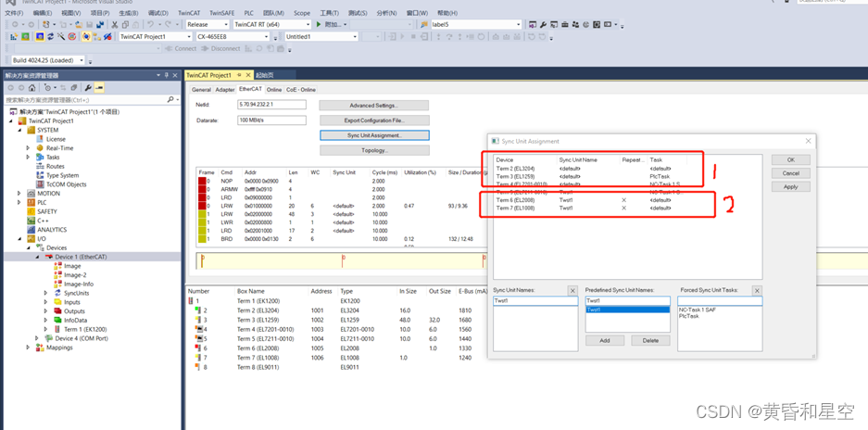
Task: Click the Cut scissors icon in toolbar
Action: (114, 25)
